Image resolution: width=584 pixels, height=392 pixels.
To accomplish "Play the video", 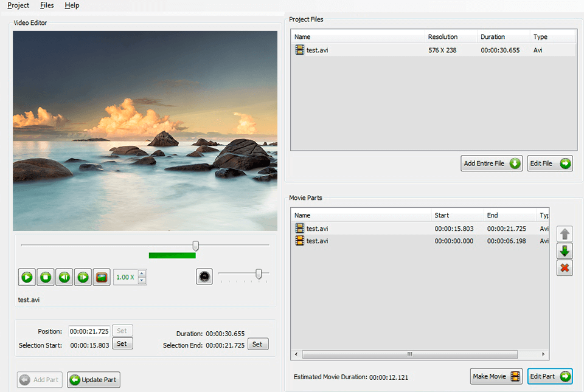I will (26, 277).
